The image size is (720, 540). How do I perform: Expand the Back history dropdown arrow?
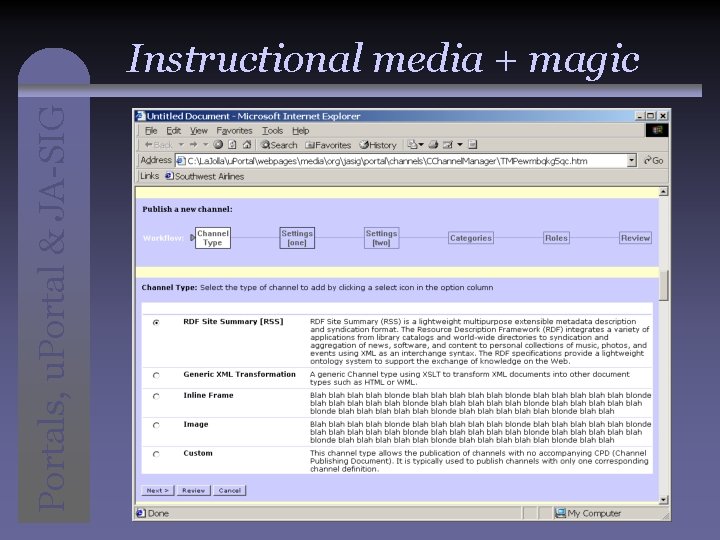coord(181,145)
